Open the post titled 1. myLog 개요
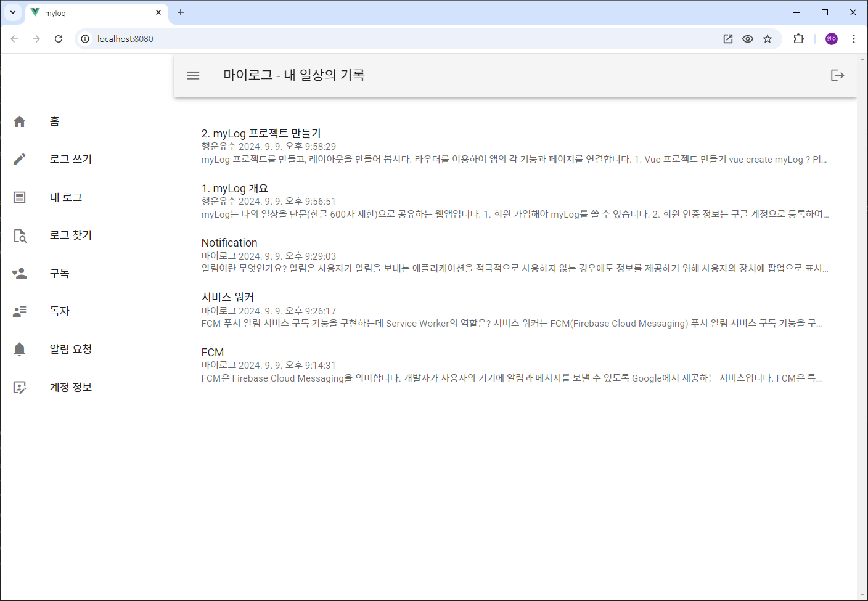 point(234,188)
